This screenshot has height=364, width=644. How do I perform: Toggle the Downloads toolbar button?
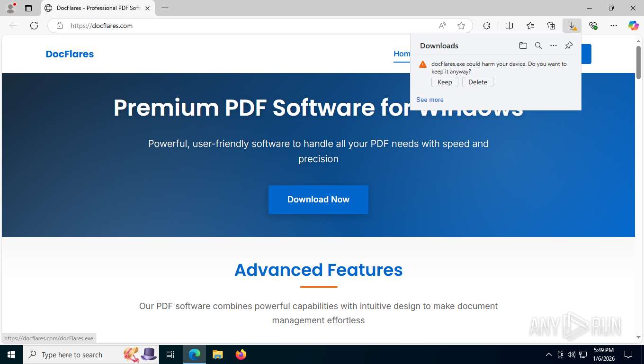coord(572,26)
